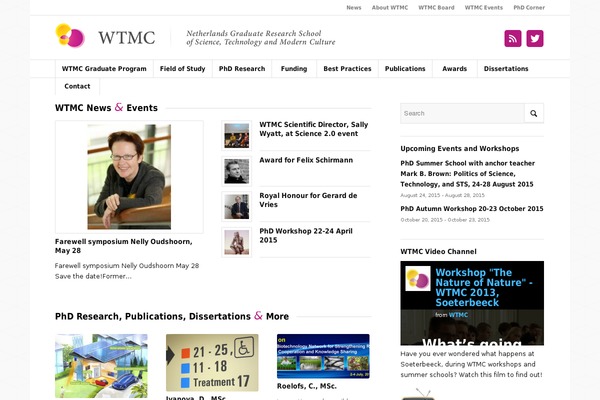Click Soeterbeeck video description text
The image size is (600, 400).
click(x=471, y=364)
